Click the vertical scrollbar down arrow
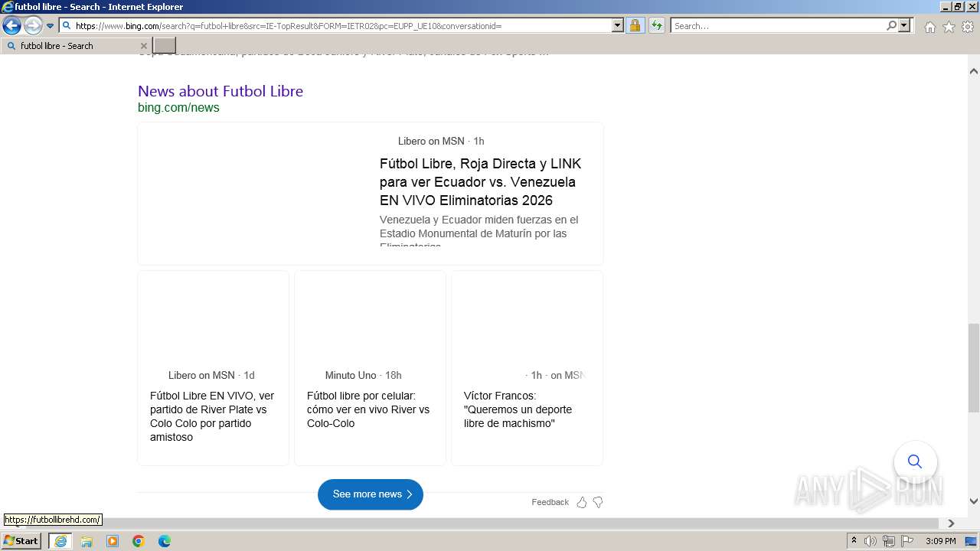 click(x=974, y=501)
